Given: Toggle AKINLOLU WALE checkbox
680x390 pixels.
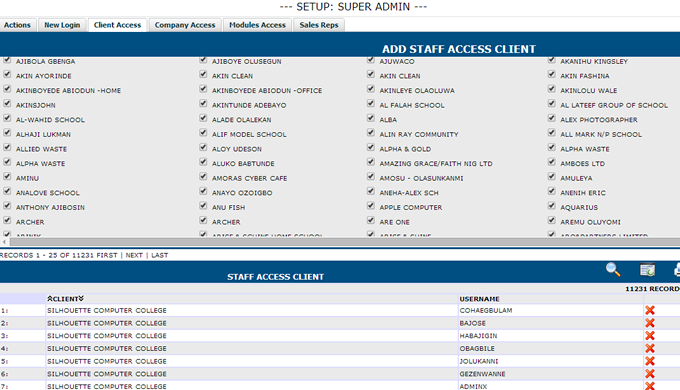Looking at the screenshot, I should (551, 89).
